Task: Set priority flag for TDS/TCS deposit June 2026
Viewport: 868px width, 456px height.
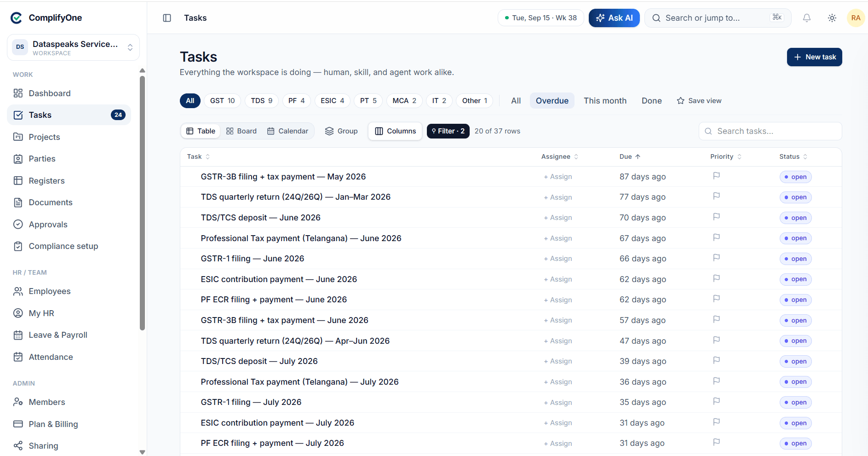Action: (716, 217)
